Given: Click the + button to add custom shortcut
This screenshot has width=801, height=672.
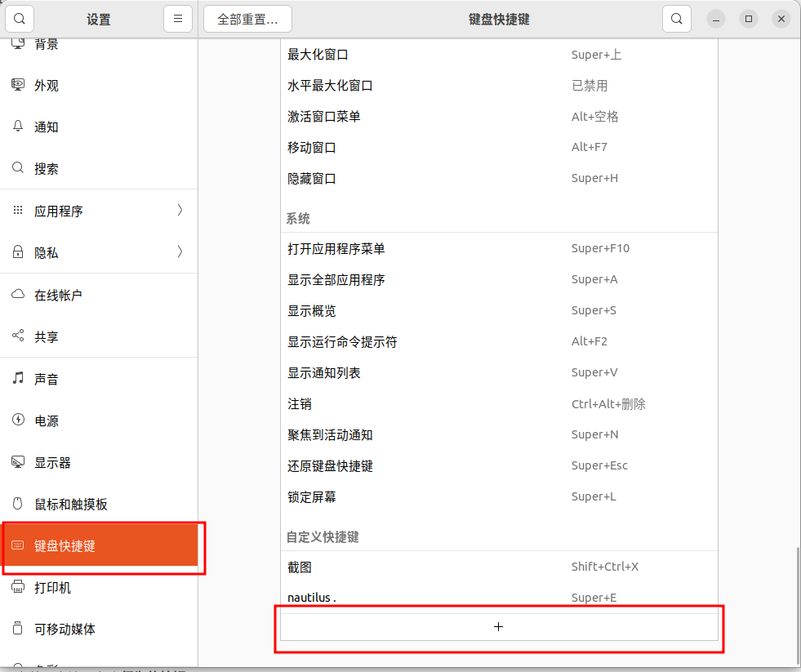Looking at the screenshot, I should click(x=498, y=626).
